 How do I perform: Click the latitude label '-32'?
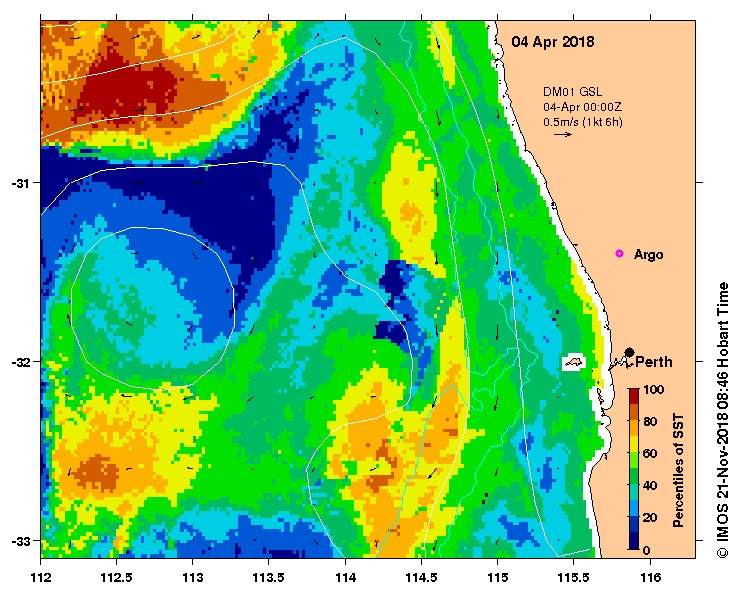[19, 362]
